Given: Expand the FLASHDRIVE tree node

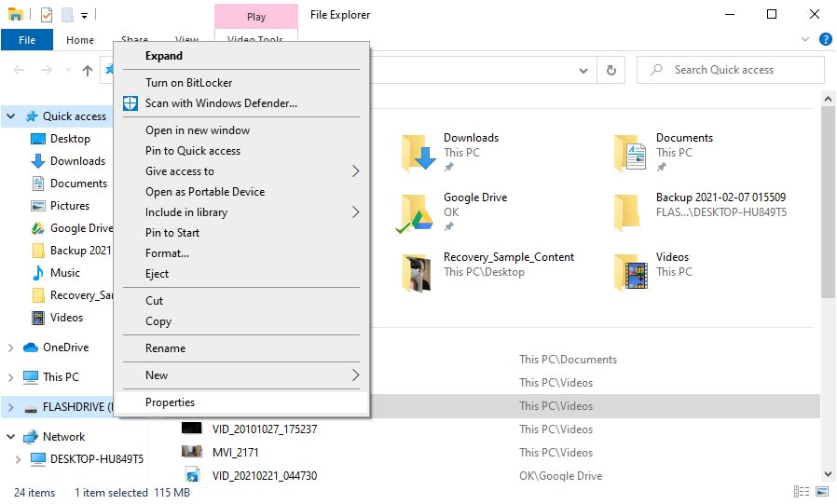Looking at the screenshot, I should (x=10, y=407).
